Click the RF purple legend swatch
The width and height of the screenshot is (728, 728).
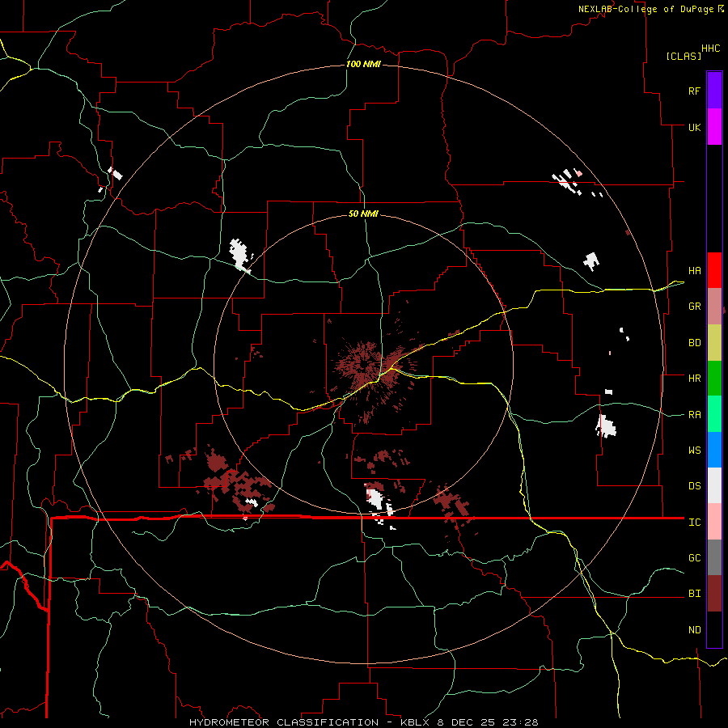pyautogui.click(x=714, y=91)
